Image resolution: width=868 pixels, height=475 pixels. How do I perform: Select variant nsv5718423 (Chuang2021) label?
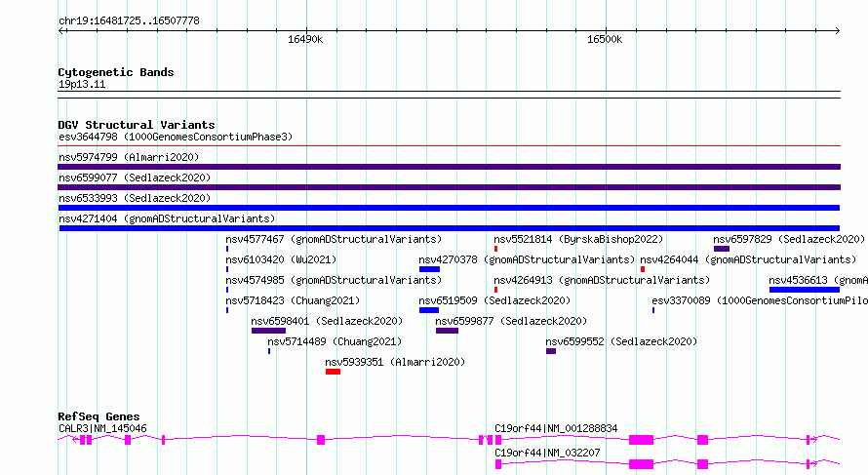[x=293, y=300]
